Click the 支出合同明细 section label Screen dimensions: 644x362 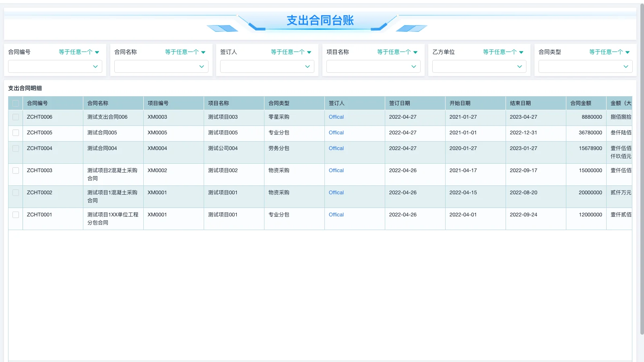point(24,88)
